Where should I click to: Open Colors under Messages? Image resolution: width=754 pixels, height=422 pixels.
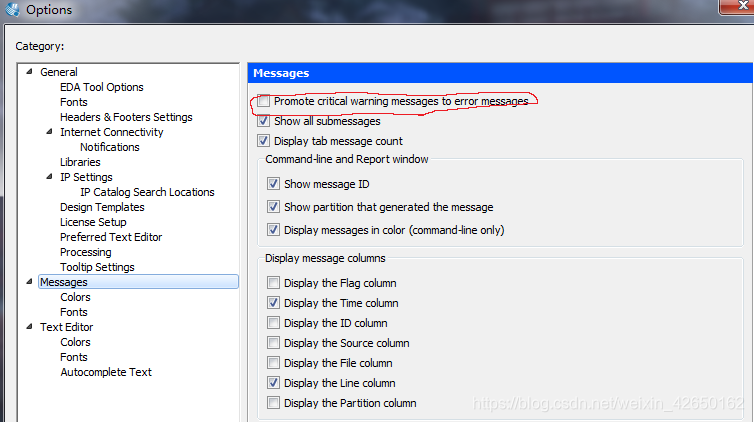[x=75, y=297]
